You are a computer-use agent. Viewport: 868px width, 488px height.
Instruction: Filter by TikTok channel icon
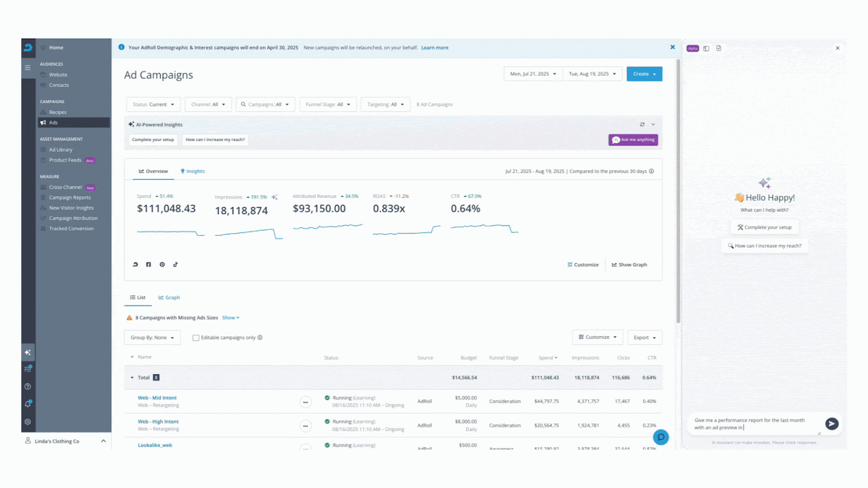pyautogui.click(x=175, y=265)
